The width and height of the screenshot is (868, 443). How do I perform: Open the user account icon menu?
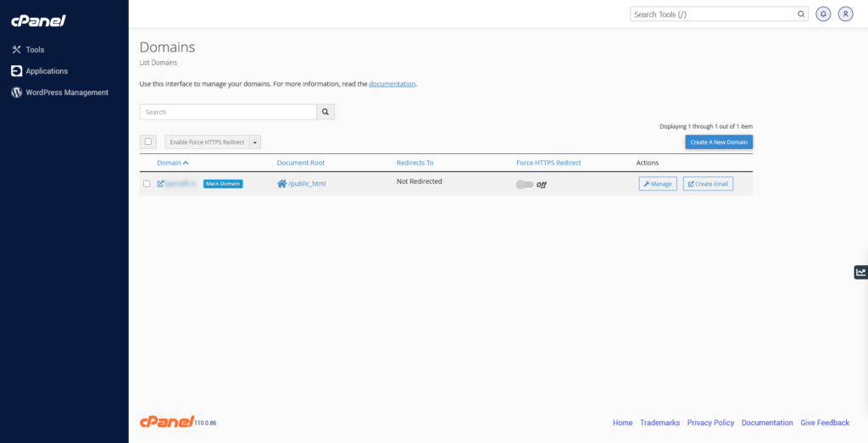point(845,14)
